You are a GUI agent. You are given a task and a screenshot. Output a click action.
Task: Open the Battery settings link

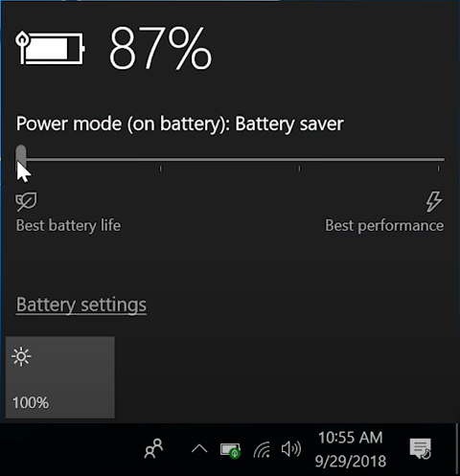pos(81,305)
